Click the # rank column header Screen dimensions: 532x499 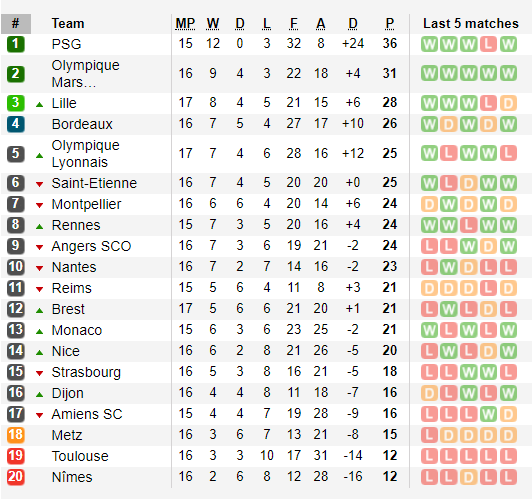click(x=16, y=24)
